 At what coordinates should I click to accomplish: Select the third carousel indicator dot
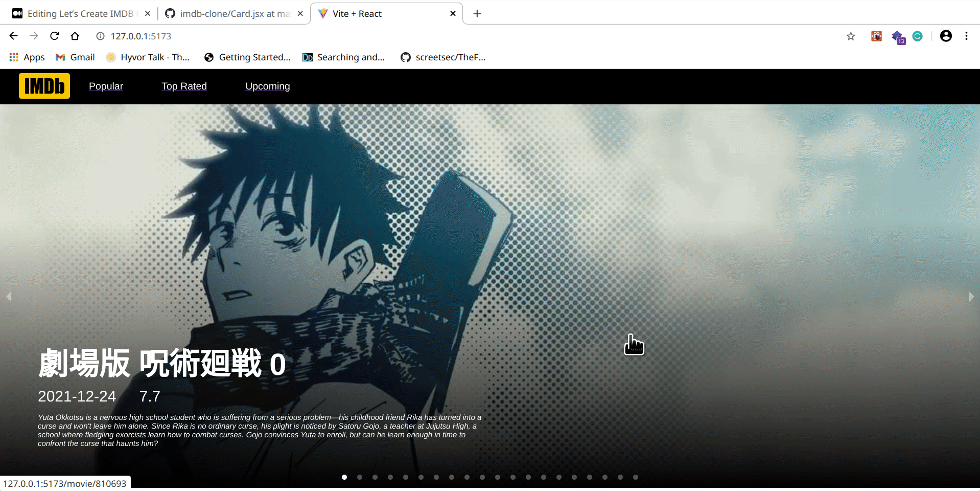[x=375, y=477]
